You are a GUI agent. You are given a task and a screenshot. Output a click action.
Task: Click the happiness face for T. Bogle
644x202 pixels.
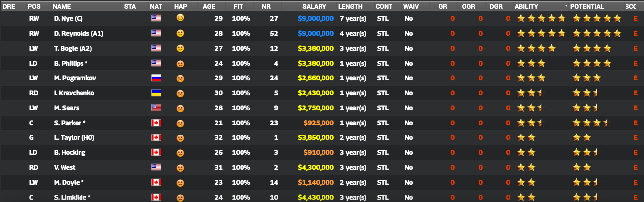pos(180,48)
